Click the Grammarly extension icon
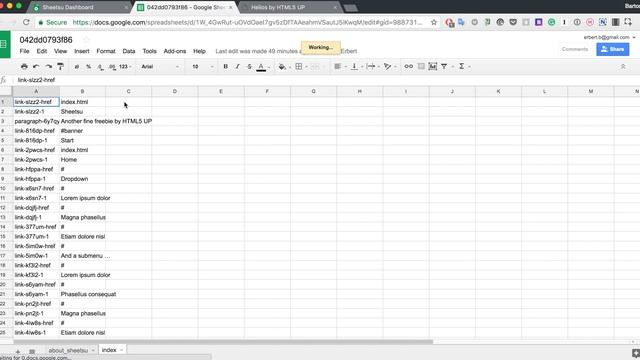 (x=551, y=22)
